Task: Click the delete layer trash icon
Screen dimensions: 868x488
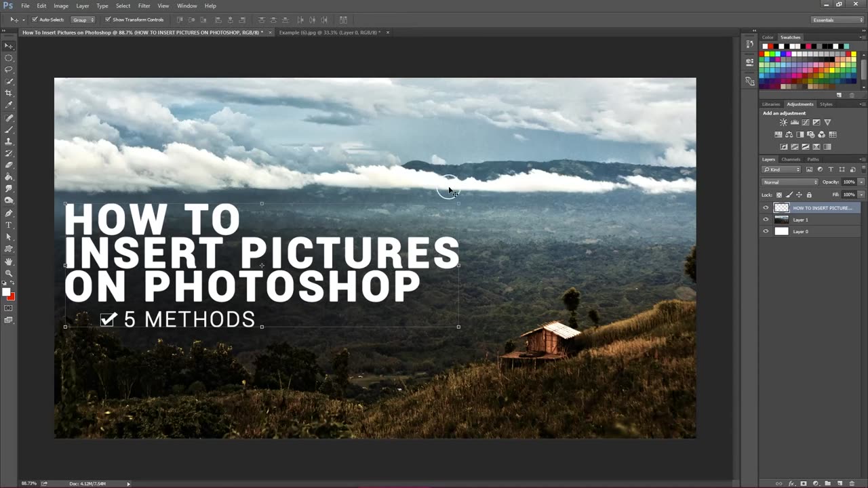Action: coord(852,483)
